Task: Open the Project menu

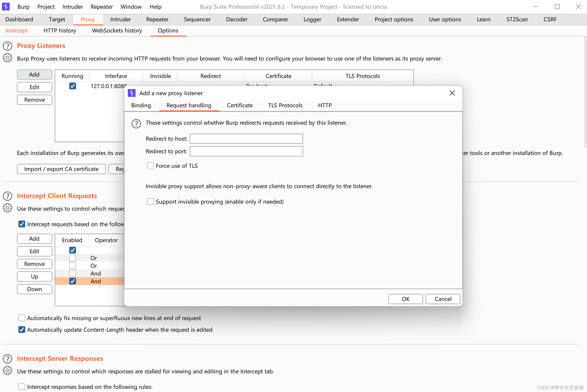Action: (46, 7)
